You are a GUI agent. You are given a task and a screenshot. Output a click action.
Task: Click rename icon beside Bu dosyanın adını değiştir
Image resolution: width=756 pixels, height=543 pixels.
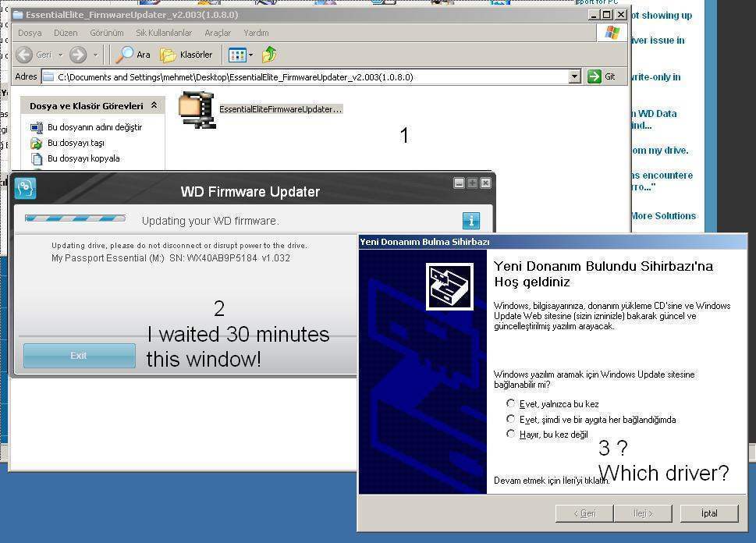coord(36,127)
